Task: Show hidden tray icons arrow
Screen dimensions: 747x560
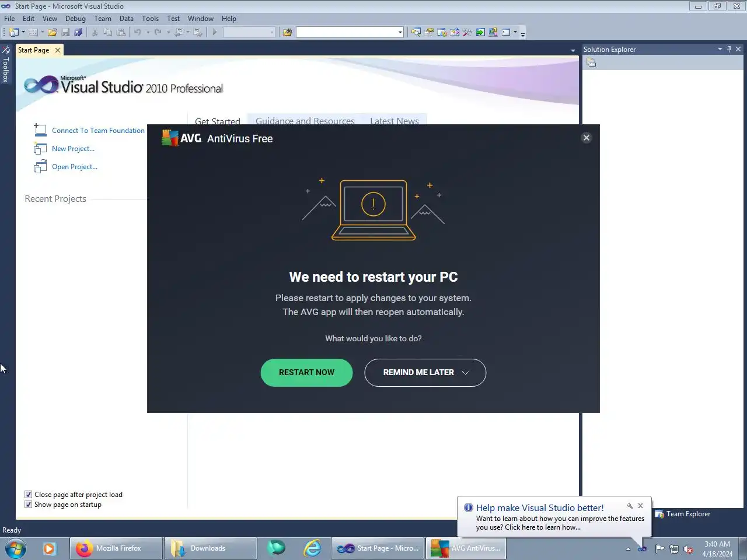Action: (x=628, y=549)
